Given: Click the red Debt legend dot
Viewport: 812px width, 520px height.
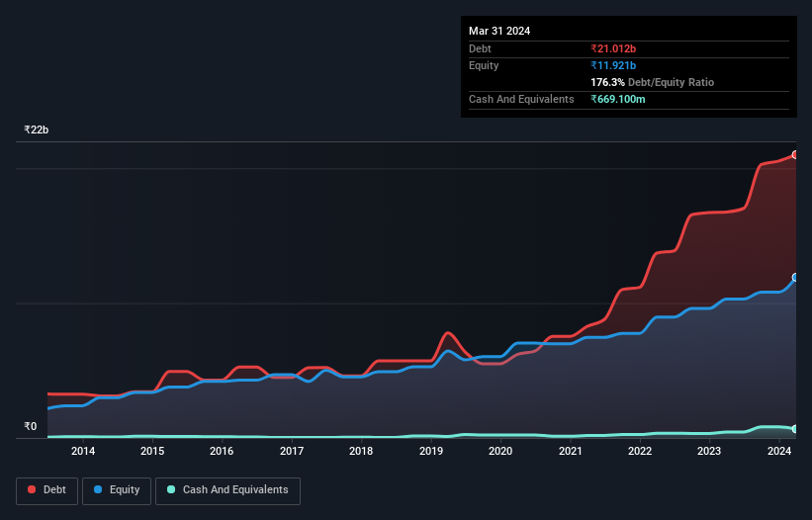Looking at the screenshot, I should [x=32, y=489].
